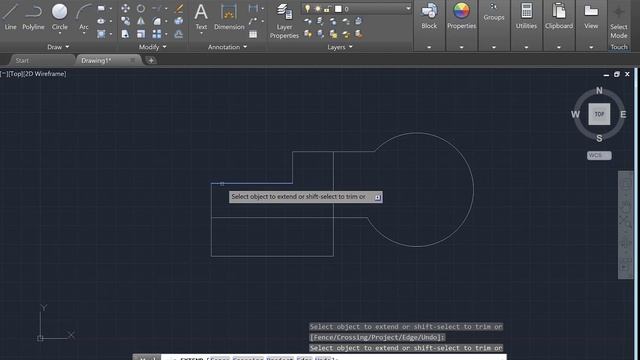Activate the Rotate tool
The image size is (640, 360).
(141, 8)
